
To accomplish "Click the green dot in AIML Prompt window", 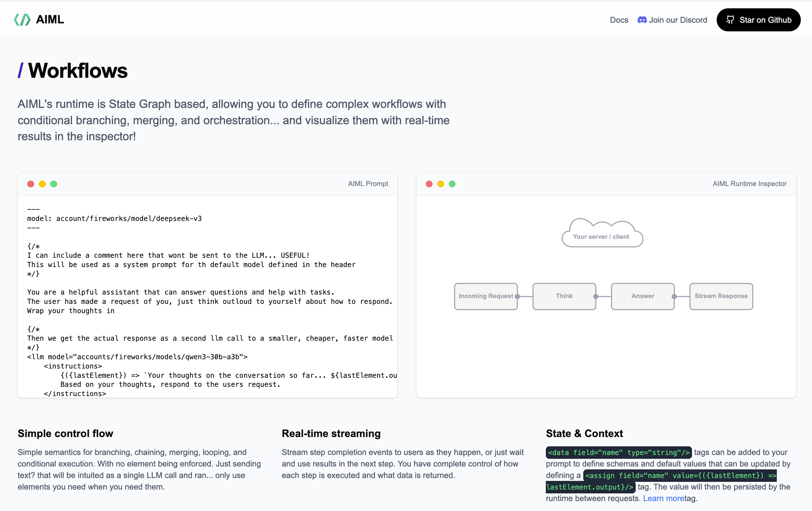I will pos(54,184).
